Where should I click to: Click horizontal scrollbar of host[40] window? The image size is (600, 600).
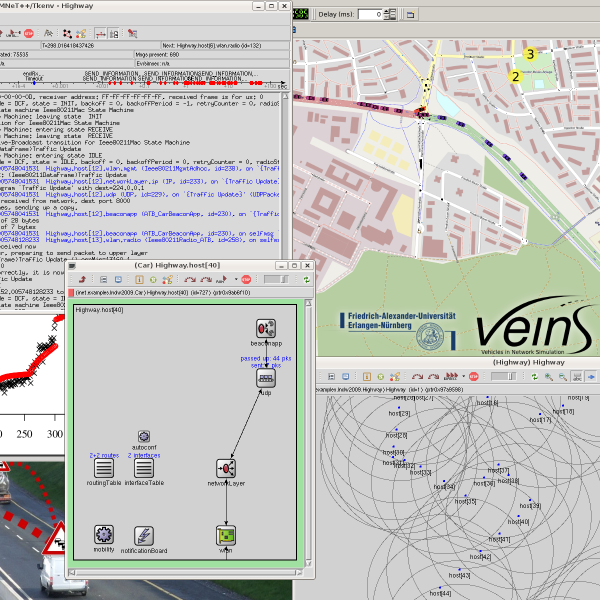coord(185,572)
